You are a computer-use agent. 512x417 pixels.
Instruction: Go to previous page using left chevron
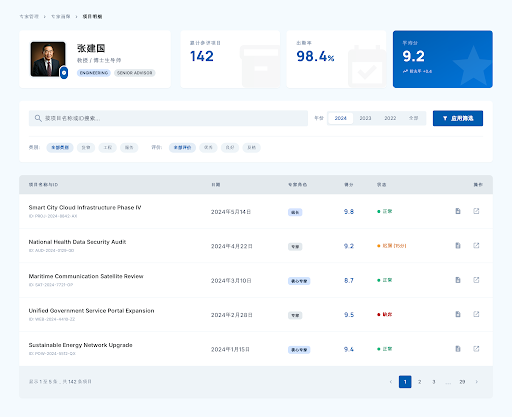click(x=391, y=382)
